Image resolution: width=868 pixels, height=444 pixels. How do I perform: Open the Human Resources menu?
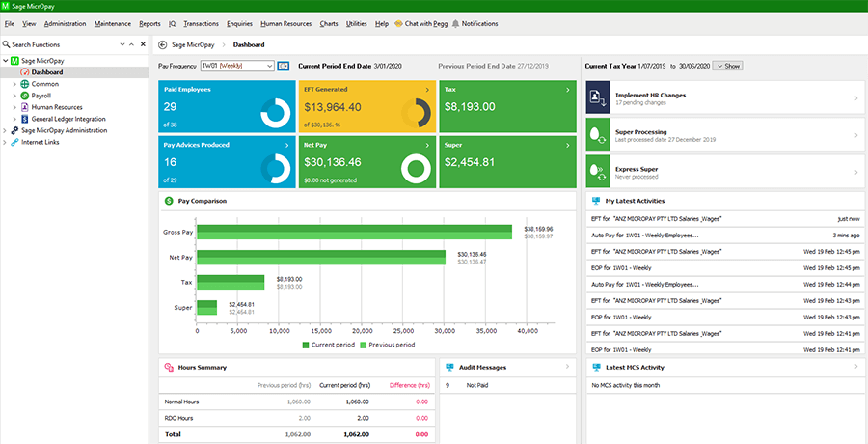tap(286, 24)
